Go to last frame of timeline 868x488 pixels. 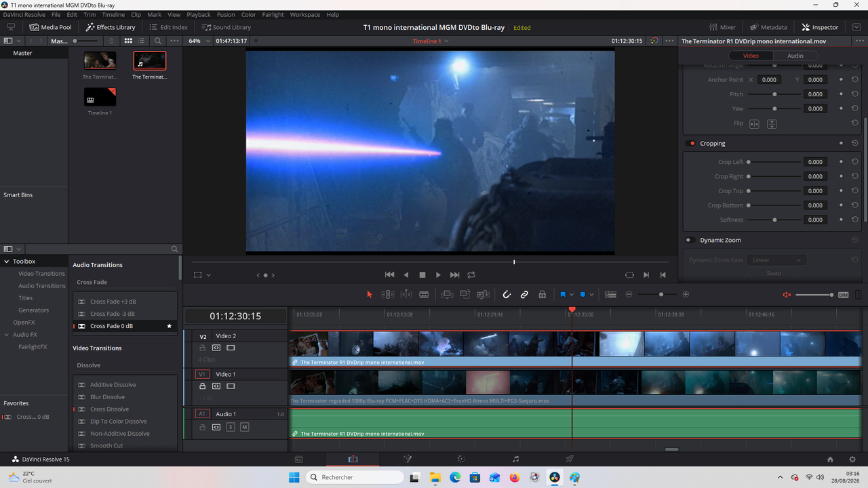pyautogui.click(x=455, y=275)
